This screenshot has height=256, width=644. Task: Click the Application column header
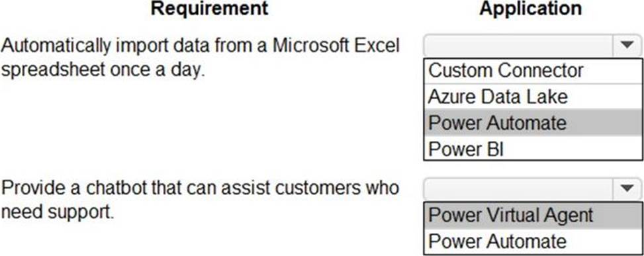(x=530, y=9)
